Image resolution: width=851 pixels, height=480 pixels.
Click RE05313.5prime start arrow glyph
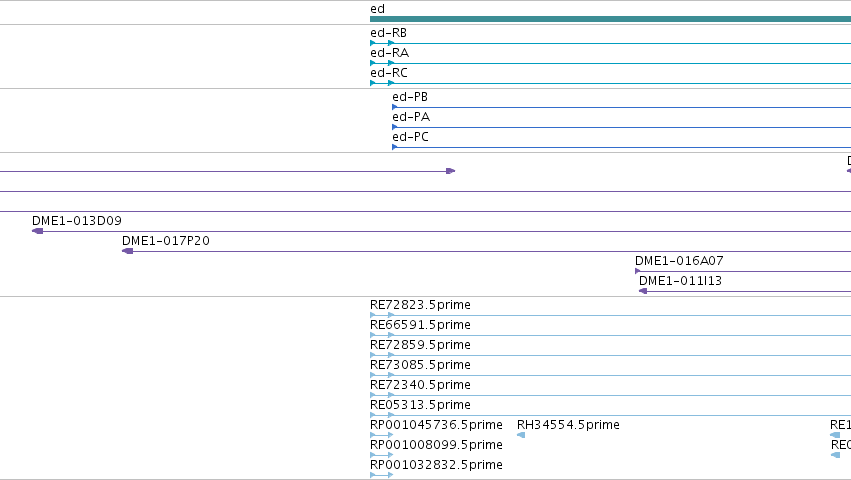[373, 416]
